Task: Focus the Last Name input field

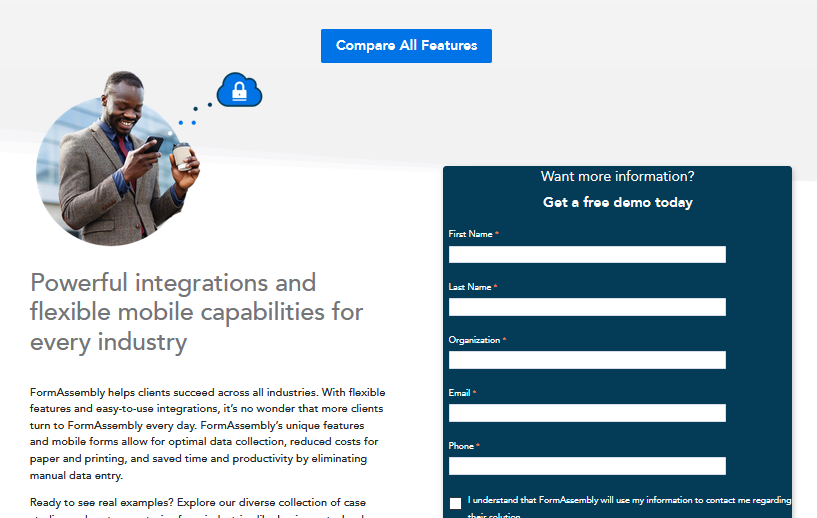Action: pos(587,307)
